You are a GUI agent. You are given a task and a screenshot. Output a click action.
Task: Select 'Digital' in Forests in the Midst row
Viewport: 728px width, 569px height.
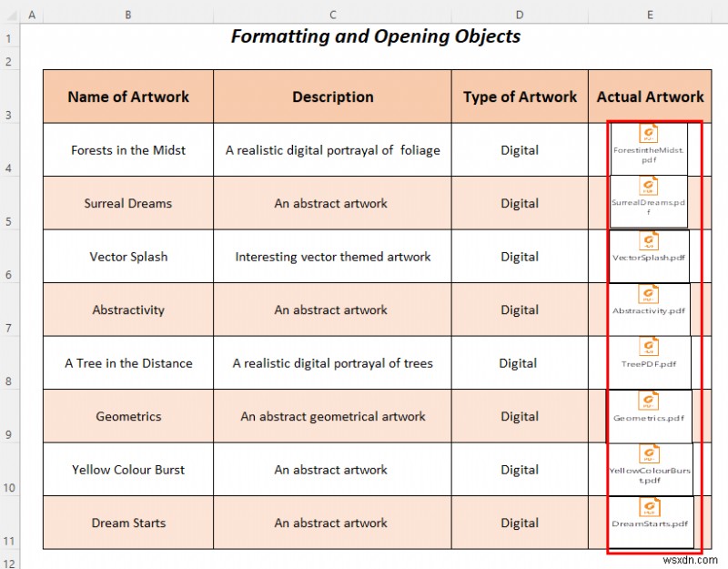[x=520, y=149]
